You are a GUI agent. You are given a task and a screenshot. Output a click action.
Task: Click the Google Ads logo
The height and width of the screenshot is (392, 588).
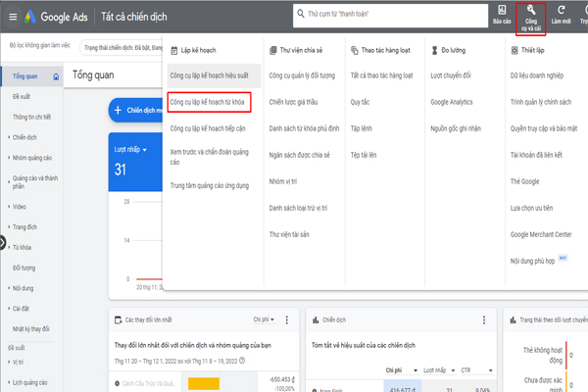pos(30,17)
